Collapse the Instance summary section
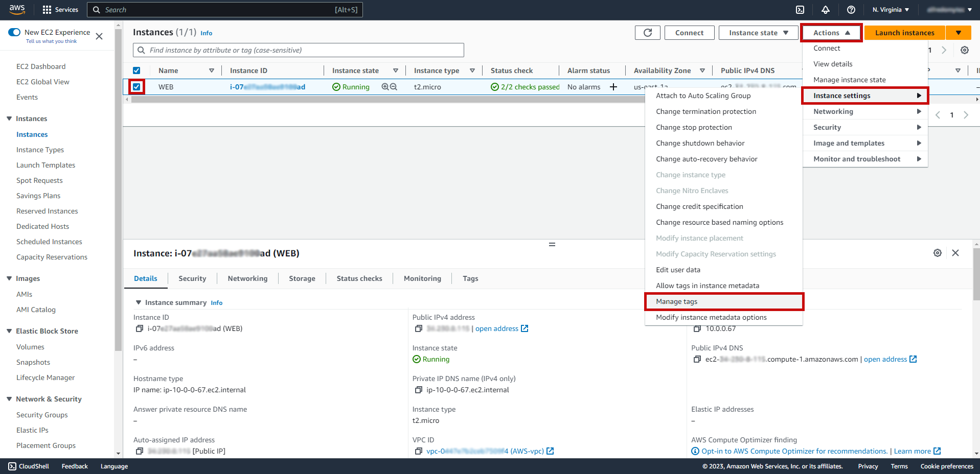The height and width of the screenshot is (474, 980). pyautogui.click(x=138, y=302)
